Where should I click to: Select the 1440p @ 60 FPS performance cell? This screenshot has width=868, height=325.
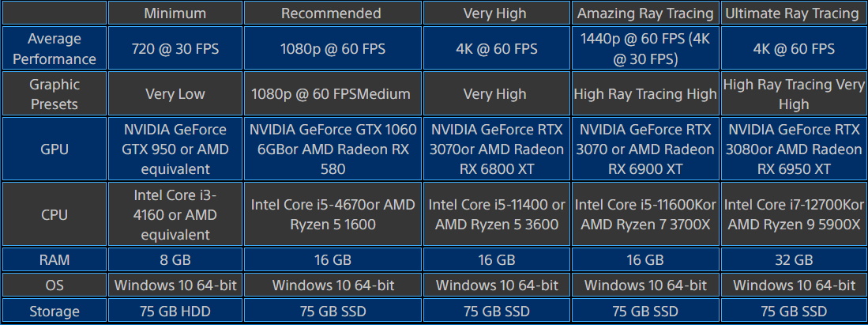(645, 48)
